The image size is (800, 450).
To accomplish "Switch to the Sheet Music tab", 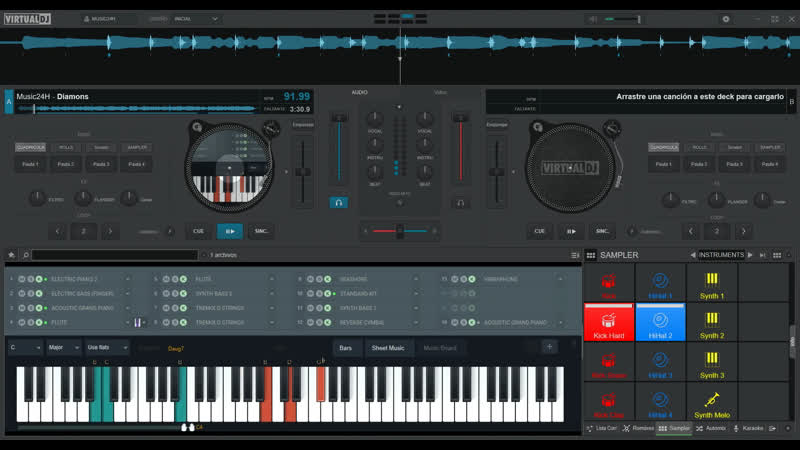I will click(388, 348).
